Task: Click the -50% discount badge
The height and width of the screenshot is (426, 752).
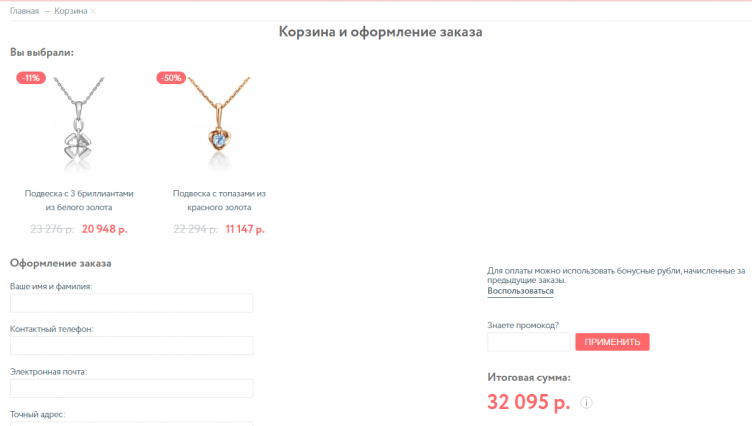Action: pyautogui.click(x=171, y=78)
